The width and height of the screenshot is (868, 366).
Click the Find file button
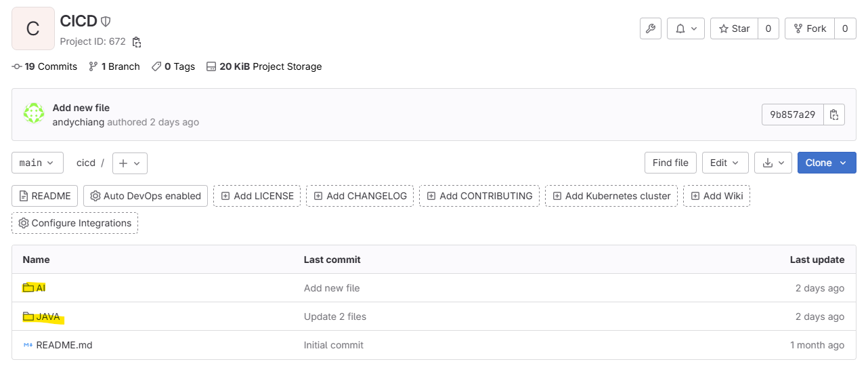click(x=670, y=163)
